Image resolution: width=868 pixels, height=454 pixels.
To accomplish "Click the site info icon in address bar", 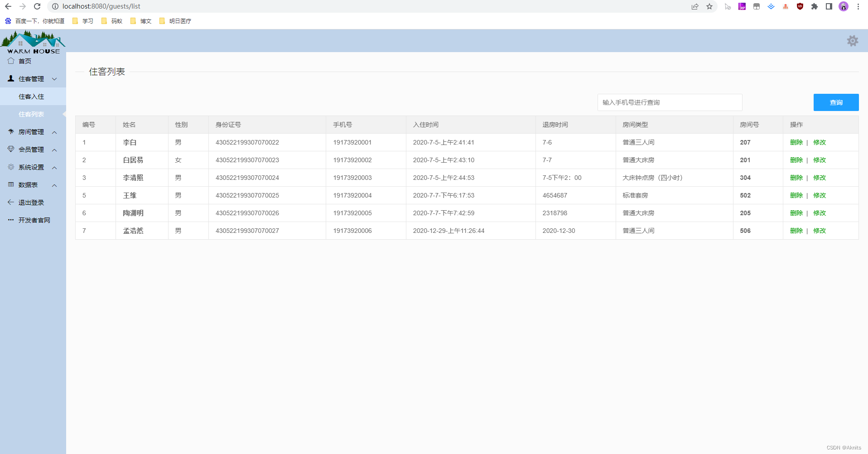I will (55, 6).
